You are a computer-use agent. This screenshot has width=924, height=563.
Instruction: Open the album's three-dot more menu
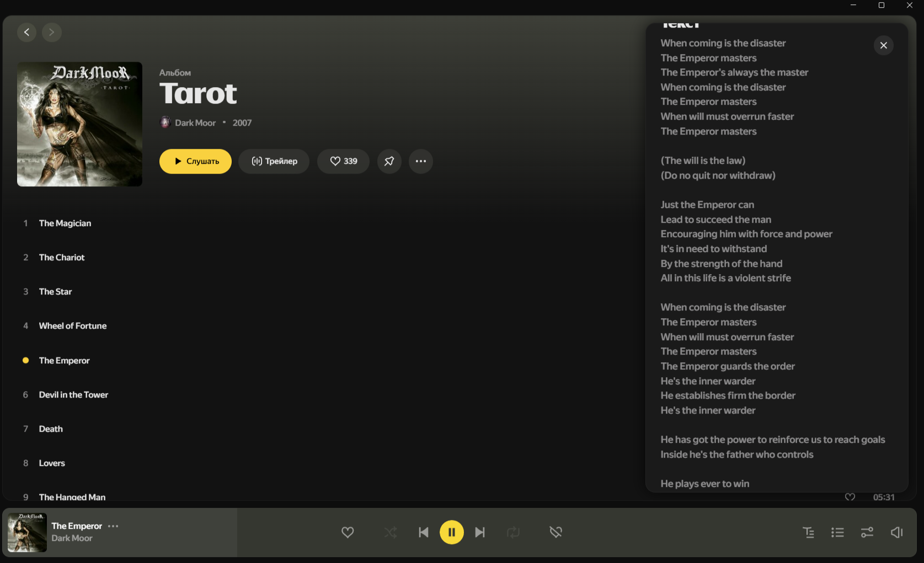coord(421,161)
